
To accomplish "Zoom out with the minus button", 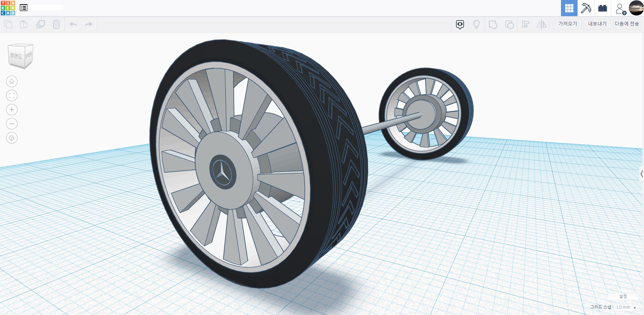I will click(12, 124).
